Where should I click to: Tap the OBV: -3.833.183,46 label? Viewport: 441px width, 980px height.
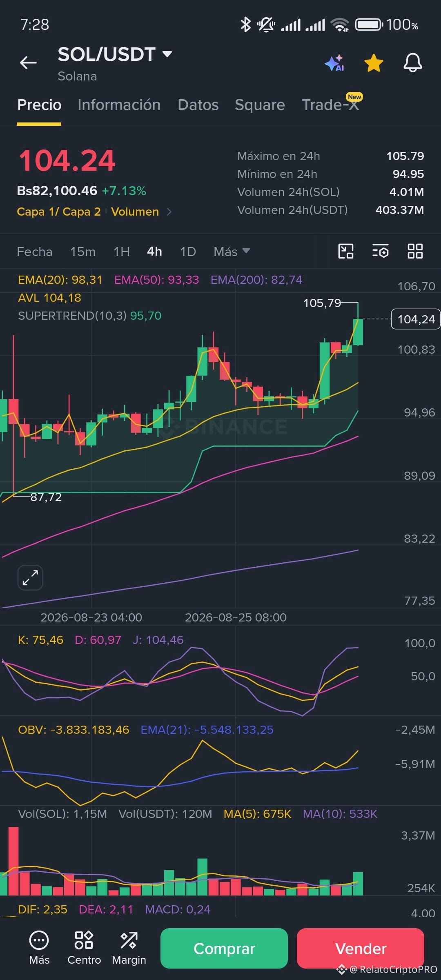point(73,730)
